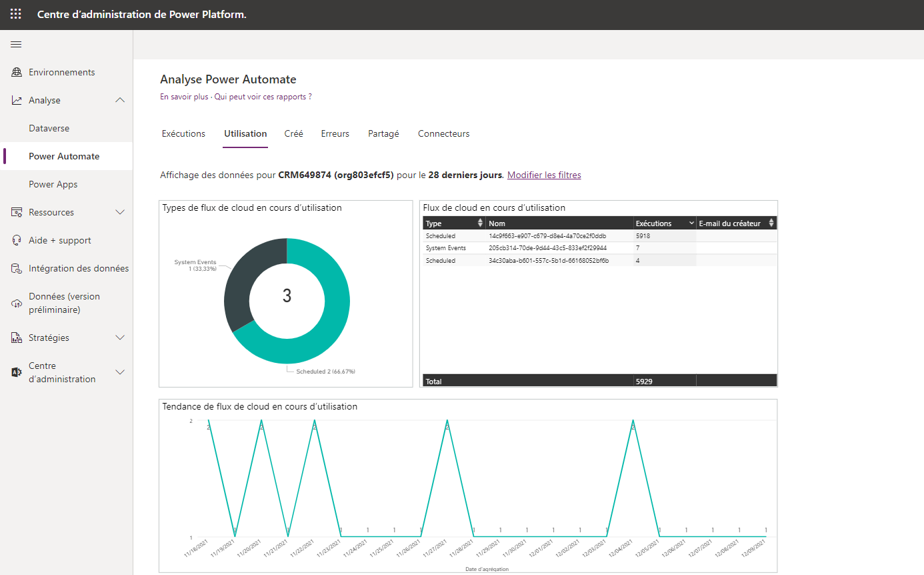Switch to the Créé tab

click(x=293, y=133)
